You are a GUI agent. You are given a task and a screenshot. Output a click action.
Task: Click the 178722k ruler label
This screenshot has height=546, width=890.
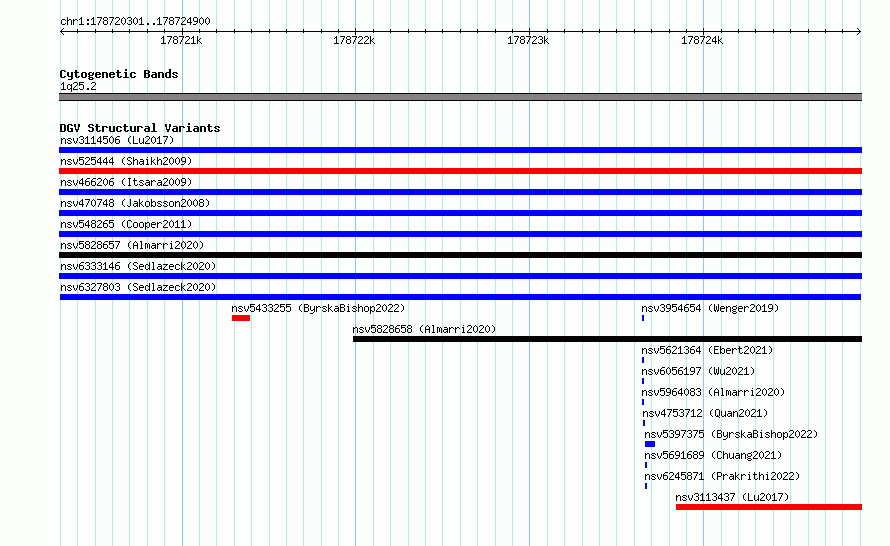[354, 40]
